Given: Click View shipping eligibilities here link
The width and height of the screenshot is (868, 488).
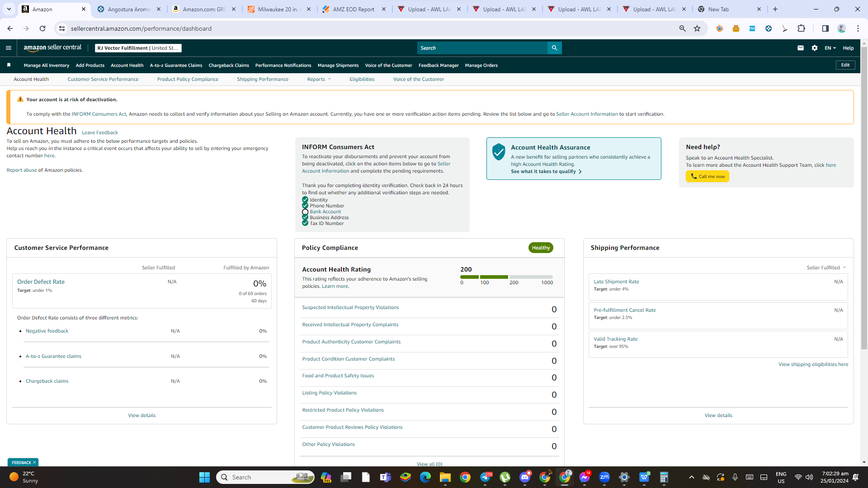Looking at the screenshot, I should (x=813, y=364).
